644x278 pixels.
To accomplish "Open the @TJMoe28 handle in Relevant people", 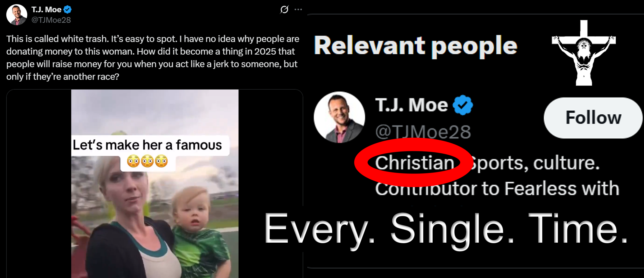I will (x=423, y=132).
